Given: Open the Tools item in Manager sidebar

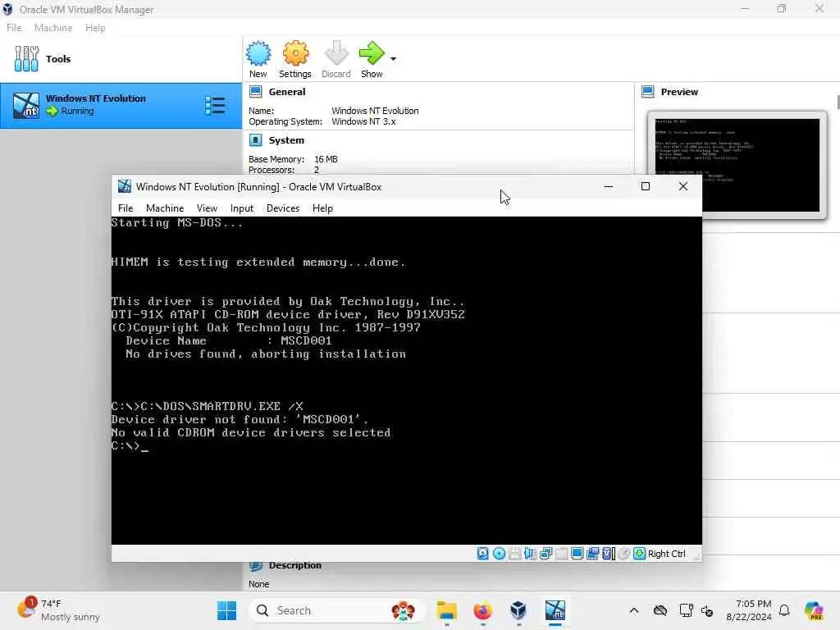Looking at the screenshot, I should point(121,59).
